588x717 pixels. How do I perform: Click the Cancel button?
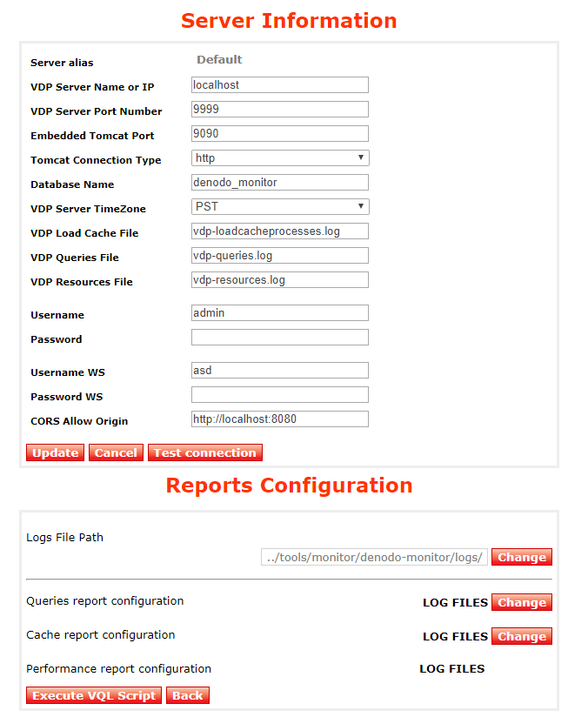(x=116, y=452)
